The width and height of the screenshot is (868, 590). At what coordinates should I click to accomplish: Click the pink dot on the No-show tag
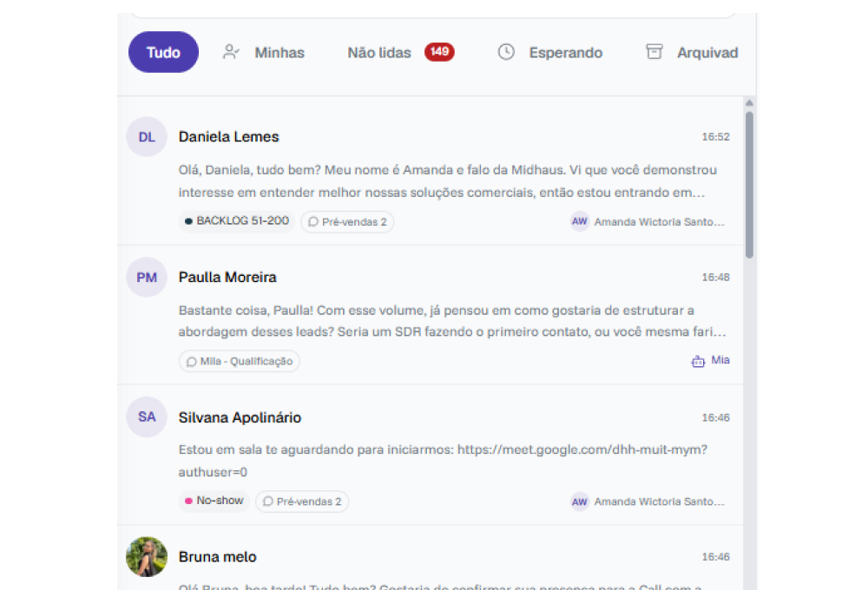click(188, 501)
